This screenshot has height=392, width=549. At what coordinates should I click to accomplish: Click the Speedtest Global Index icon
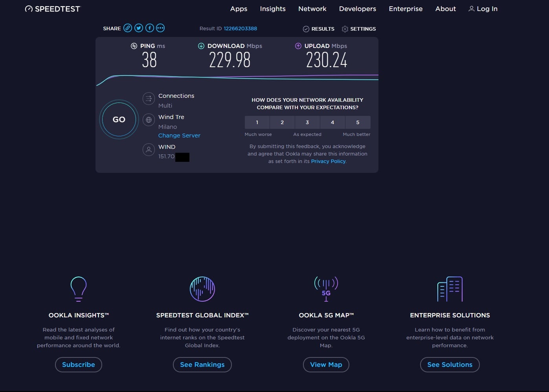[202, 289]
